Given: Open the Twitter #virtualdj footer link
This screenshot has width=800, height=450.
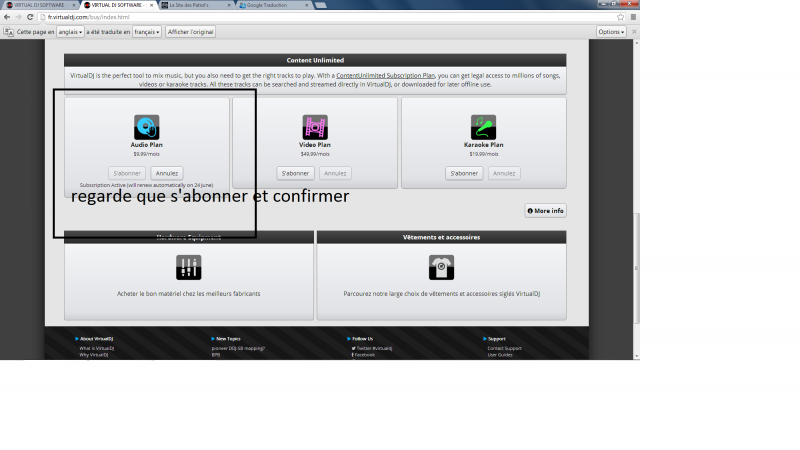Looking at the screenshot, I should click(x=372, y=348).
